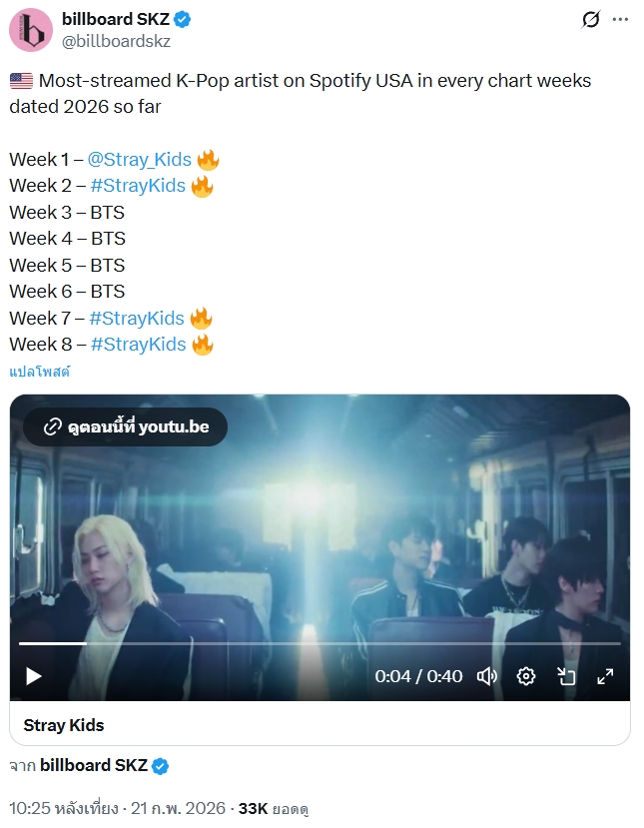Image resolution: width=644 pixels, height=828 pixels.
Task: Open the Stray Kids card title
Action: [64, 725]
